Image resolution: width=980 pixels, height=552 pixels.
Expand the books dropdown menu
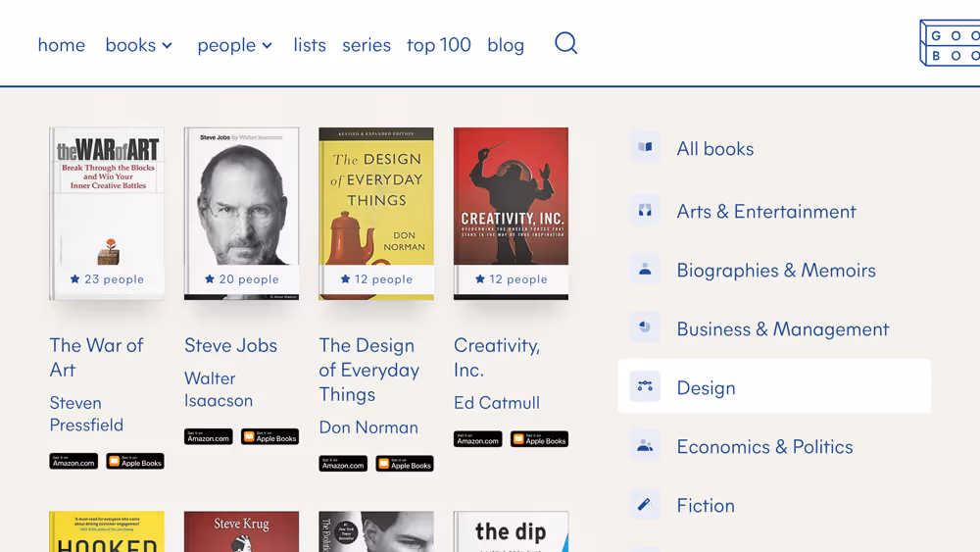coord(139,45)
